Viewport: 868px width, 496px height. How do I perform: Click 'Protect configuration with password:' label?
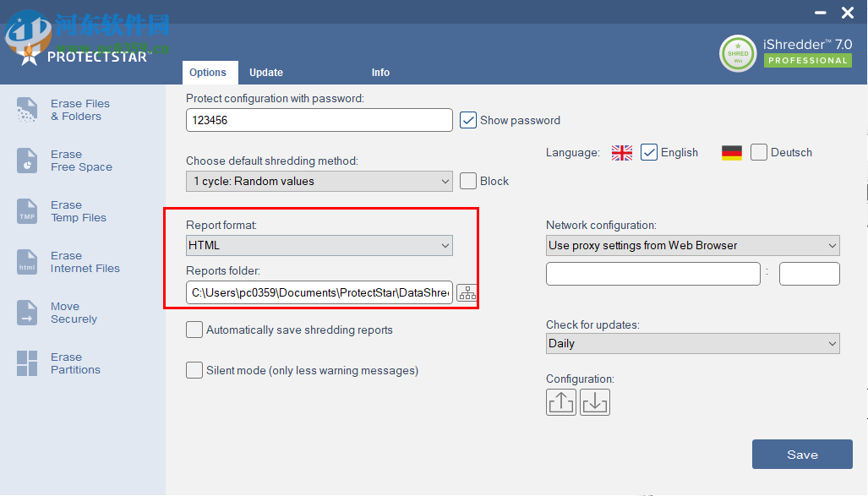[x=276, y=99]
